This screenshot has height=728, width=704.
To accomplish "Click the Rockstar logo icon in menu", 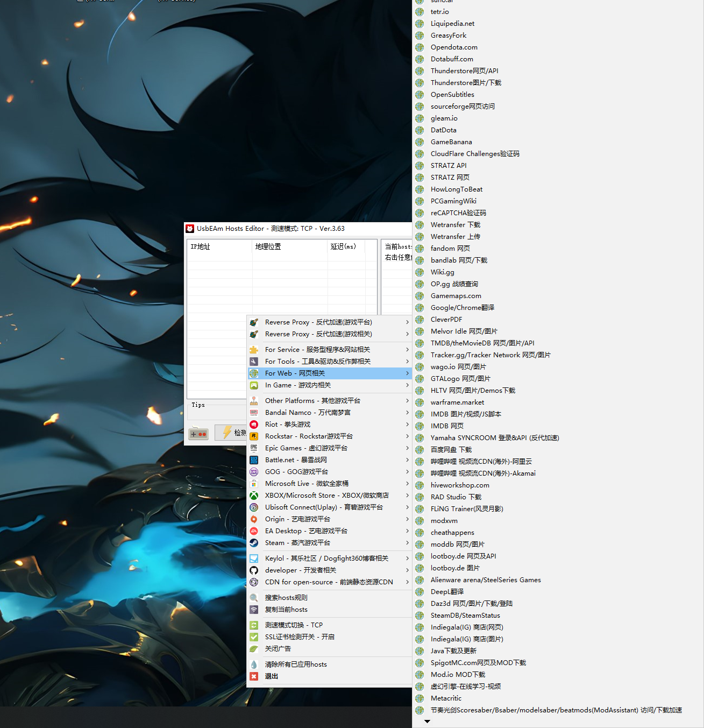I will tap(254, 436).
